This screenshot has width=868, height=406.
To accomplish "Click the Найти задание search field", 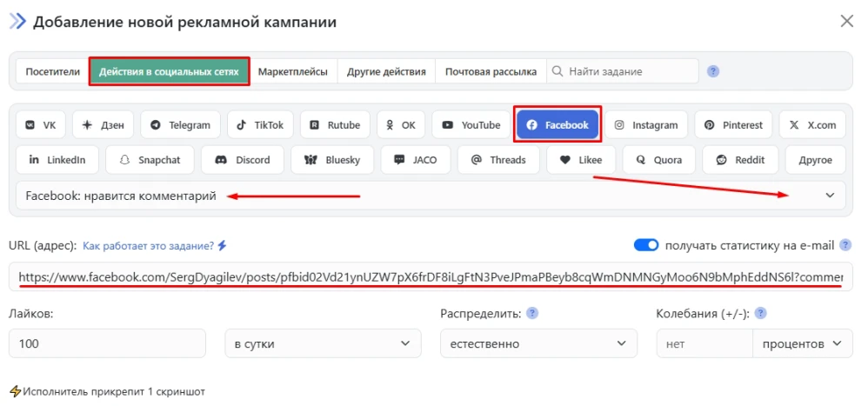I will 623,71.
